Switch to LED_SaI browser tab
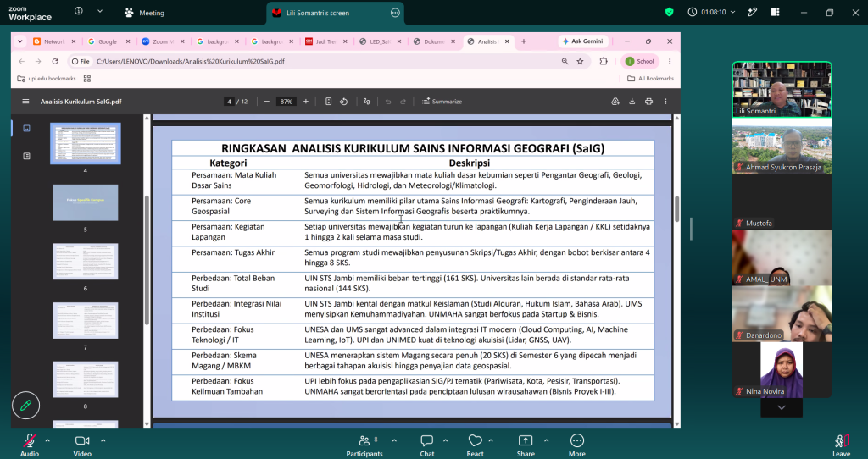This screenshot has width=868, height=459. (x=380, y=41)
